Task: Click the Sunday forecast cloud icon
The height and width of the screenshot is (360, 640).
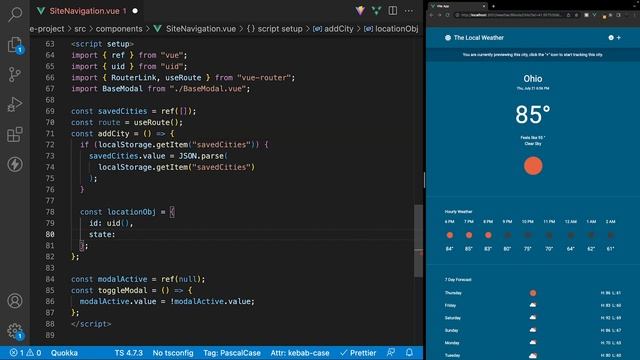Action: 533,330
